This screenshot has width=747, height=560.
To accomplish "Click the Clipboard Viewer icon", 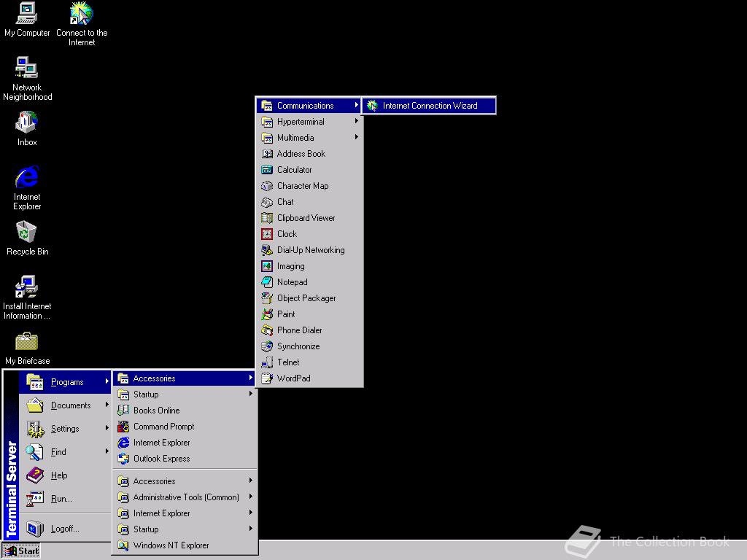I will (x=267, y=218).
